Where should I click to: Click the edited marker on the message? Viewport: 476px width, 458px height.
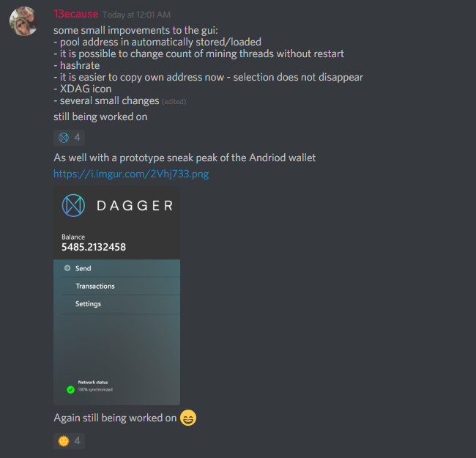point(174,102)
